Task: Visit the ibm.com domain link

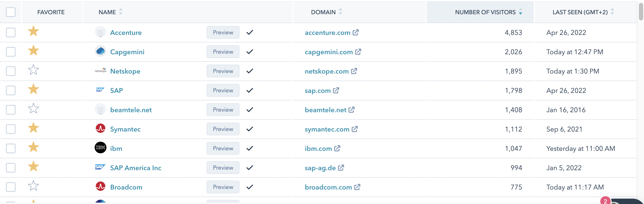Action: coord(318,148)
